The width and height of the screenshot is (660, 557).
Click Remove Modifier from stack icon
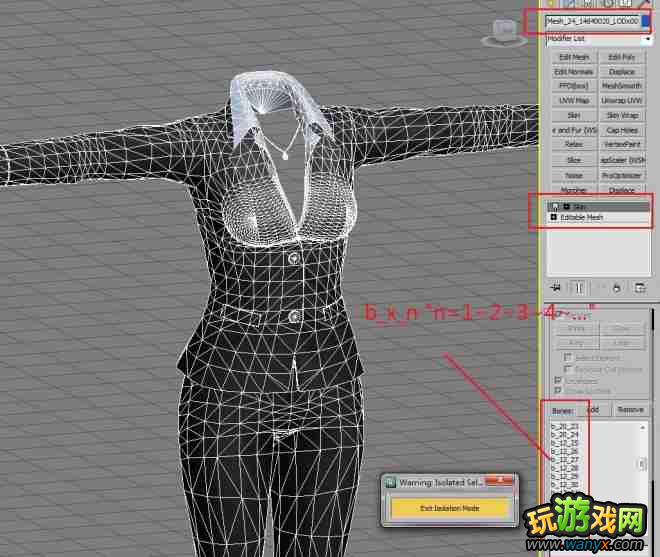tap(617, 288)
